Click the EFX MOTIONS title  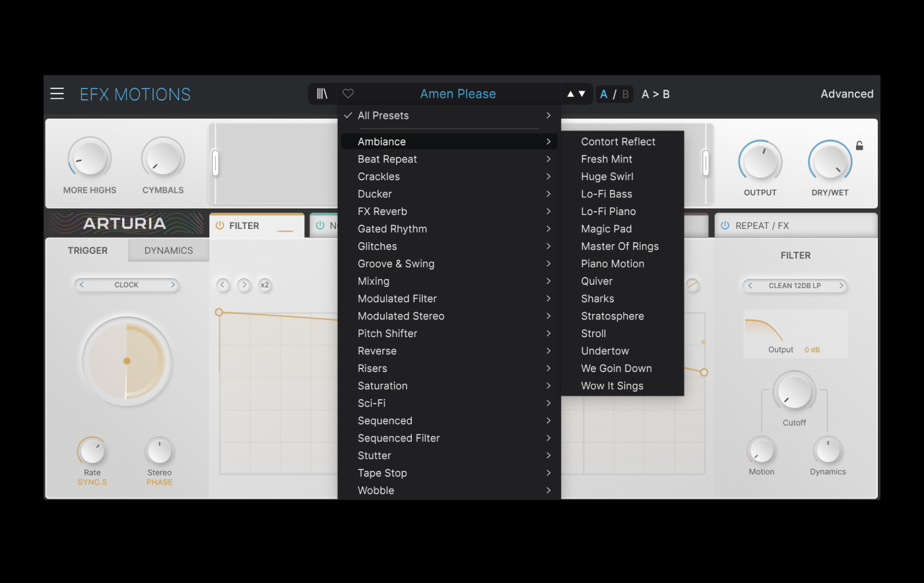[135, 94]
